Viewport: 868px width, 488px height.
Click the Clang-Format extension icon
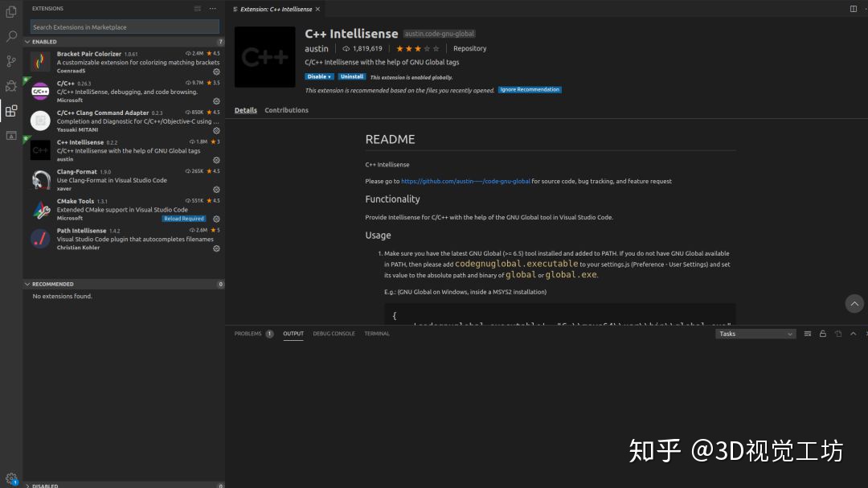point(40,179)
